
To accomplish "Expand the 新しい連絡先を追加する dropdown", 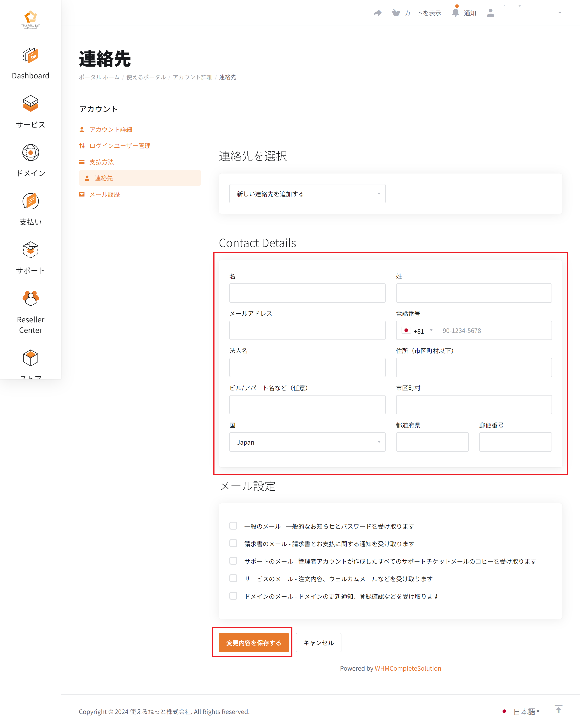I will 307,194.
